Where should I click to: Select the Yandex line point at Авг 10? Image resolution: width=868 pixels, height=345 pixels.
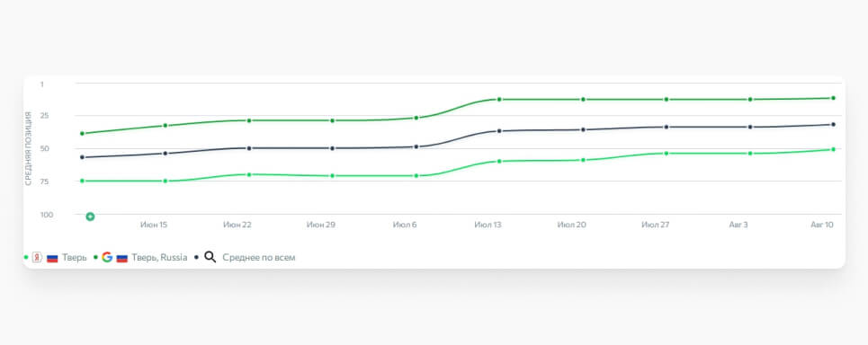coord(833,149)
